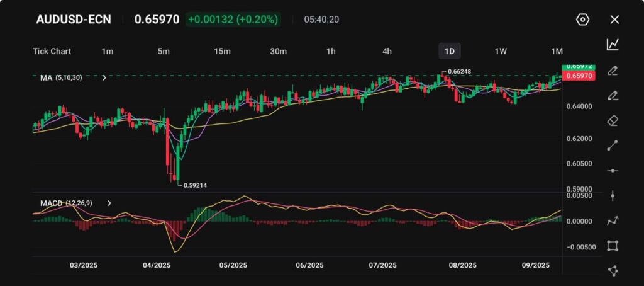
Task: Expand the MA (5,10,30) indicator settings
Action: point(104,77)
